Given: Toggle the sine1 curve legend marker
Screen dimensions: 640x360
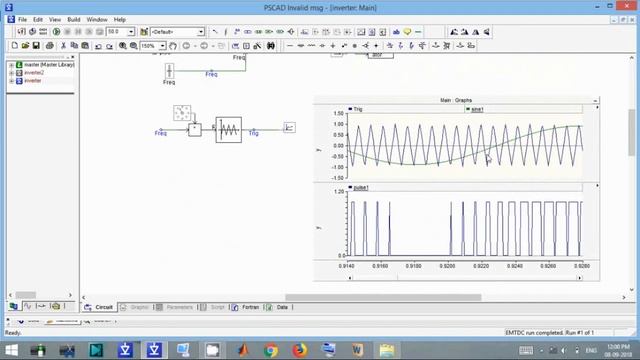Looking at the screenshot, I should click(468, 109).
